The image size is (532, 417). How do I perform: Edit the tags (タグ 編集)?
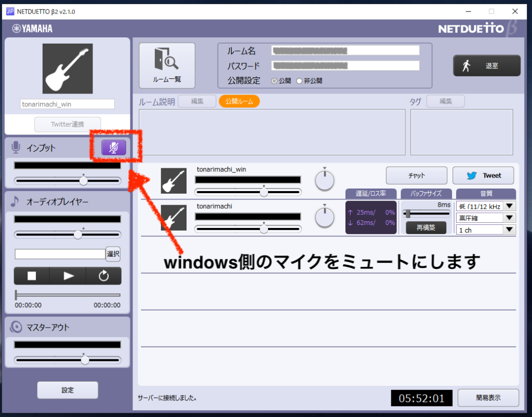[x=445, y=101]
